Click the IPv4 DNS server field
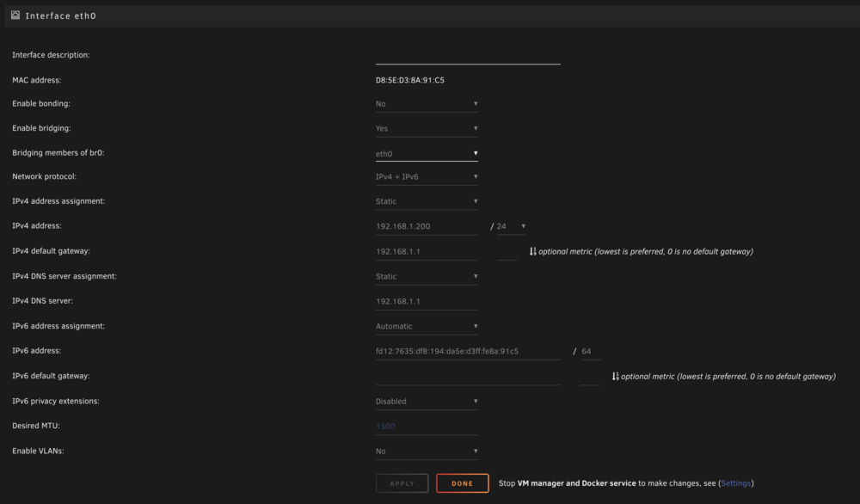The width and height of the screenshot is (860, 504). point(427,301)
